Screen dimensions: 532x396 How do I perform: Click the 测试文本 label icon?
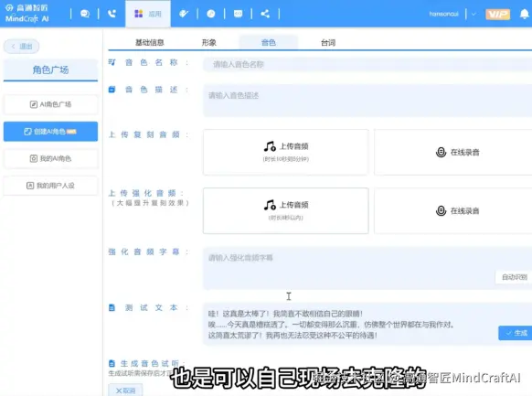click(x=112, y=308)
